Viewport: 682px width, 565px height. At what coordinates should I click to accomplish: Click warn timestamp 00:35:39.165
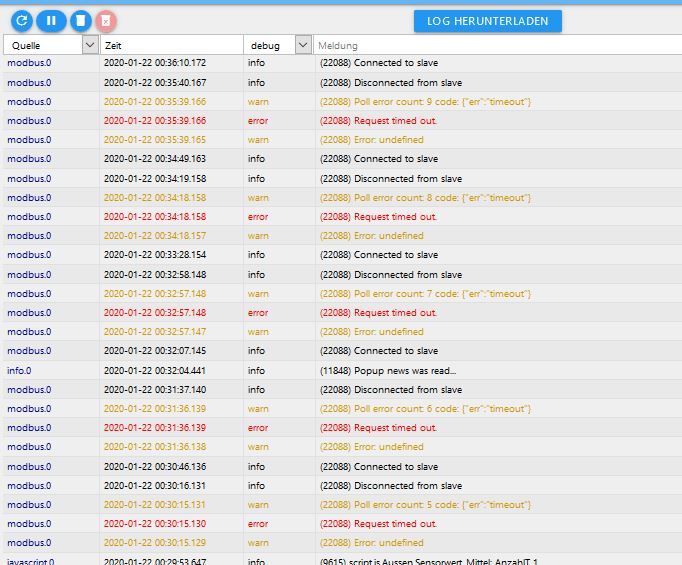point(155,140)
